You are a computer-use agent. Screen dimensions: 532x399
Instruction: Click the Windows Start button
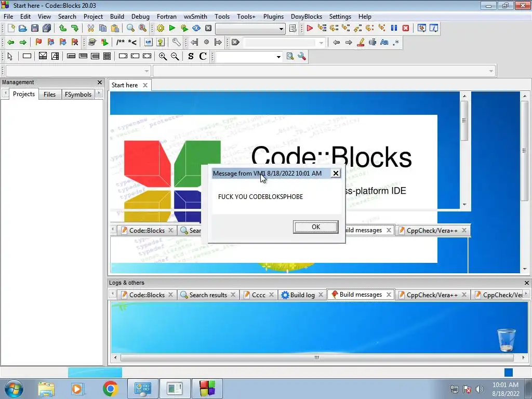tap(14, 389)
